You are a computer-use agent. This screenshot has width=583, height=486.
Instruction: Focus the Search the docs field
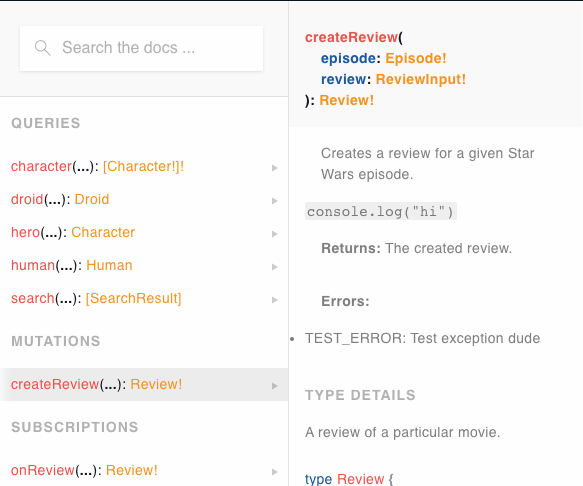[x=142, y=48]
